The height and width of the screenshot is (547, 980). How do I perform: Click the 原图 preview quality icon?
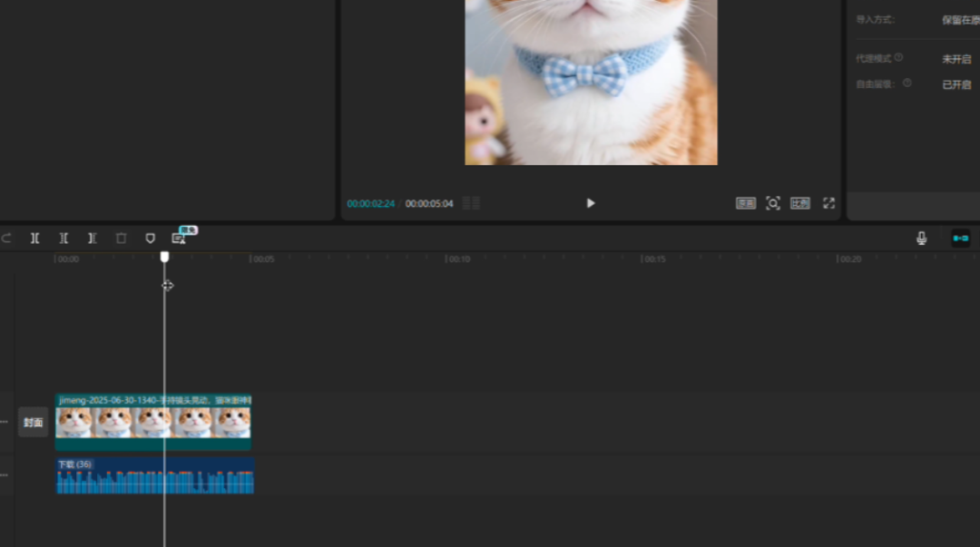[744, 203]
